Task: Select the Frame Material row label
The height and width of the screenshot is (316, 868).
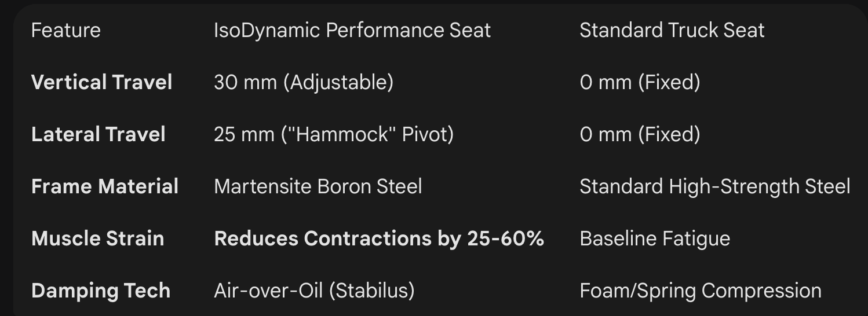Action: click(105, 186)
